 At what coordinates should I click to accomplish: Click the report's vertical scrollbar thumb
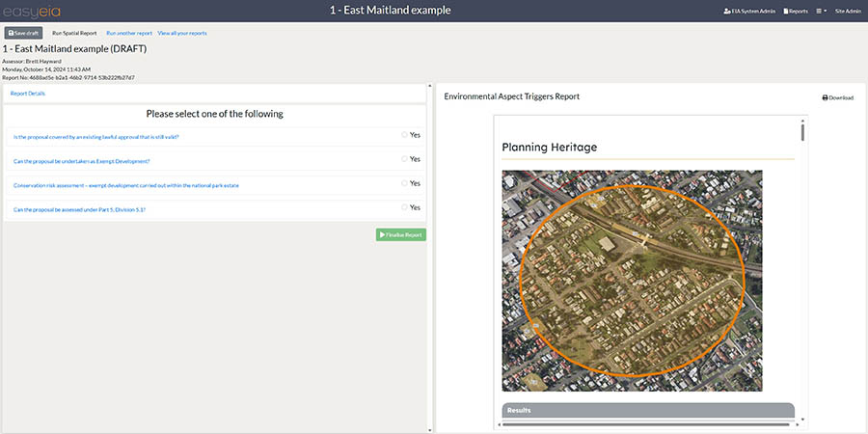coord(802,132)
